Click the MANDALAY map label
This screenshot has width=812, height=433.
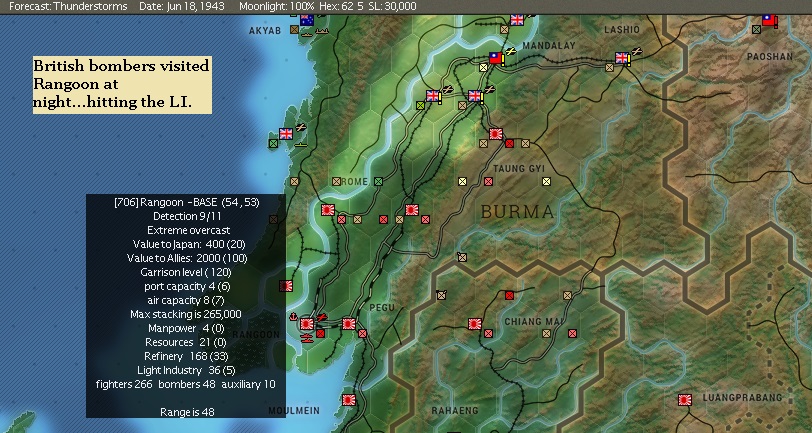click(549, 46)
